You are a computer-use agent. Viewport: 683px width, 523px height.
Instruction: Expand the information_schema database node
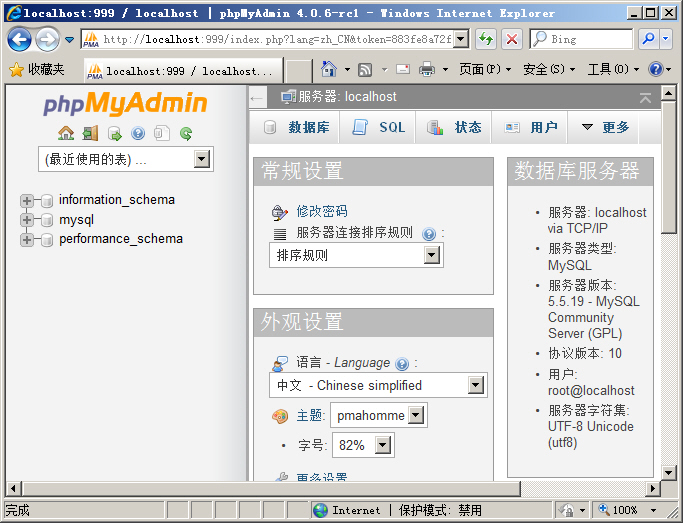27,200
